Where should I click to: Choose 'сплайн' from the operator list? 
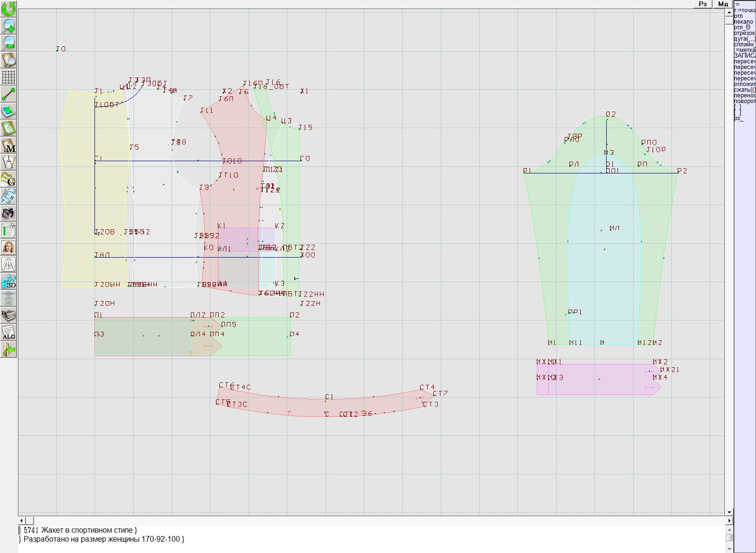744,44
